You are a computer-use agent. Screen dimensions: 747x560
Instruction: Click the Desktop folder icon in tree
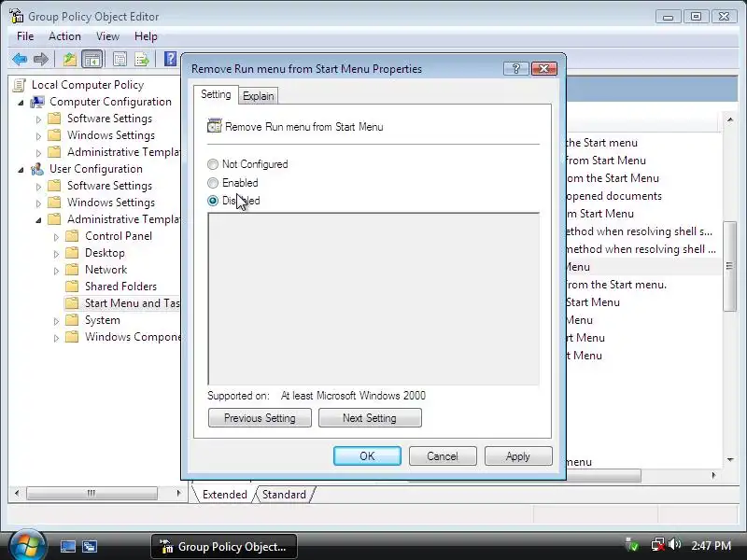(x=72, y=253)
